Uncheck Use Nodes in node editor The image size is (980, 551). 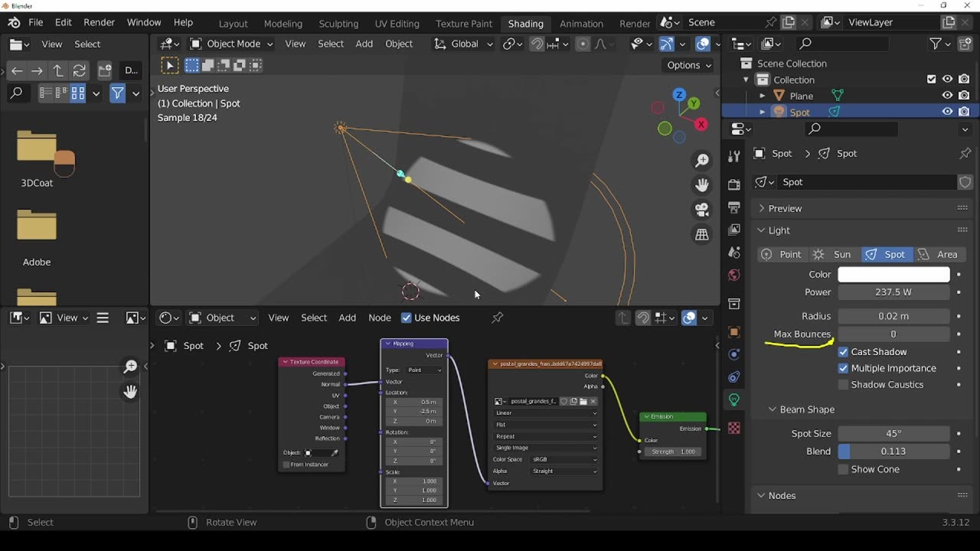click(x=407, y=318)
